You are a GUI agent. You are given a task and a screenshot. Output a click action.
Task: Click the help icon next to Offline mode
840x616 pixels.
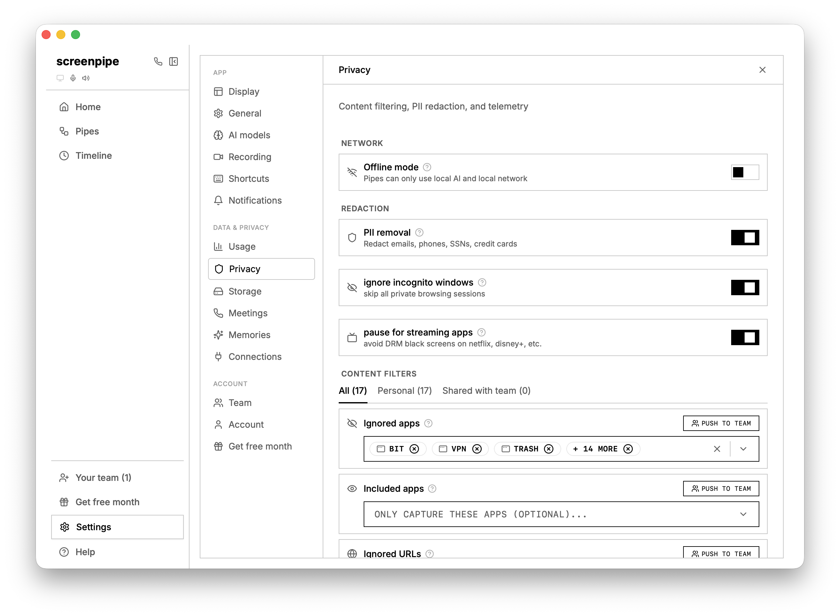tap(427, 167)
